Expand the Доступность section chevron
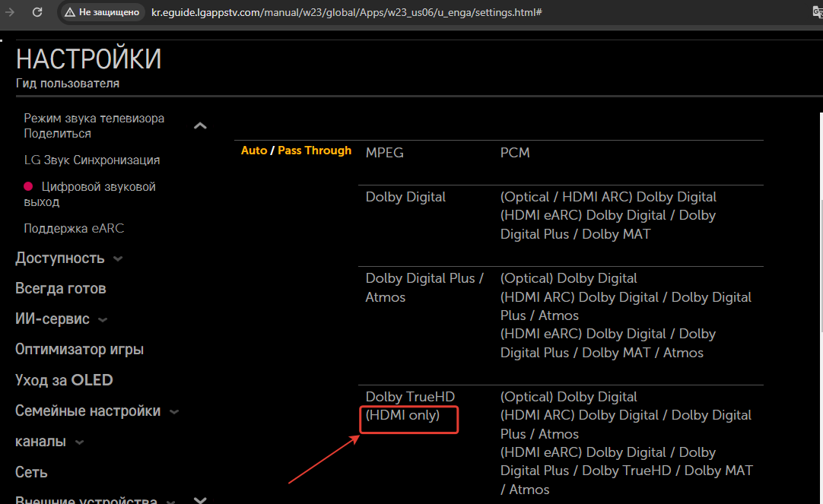823x504 pixels. 118,259
